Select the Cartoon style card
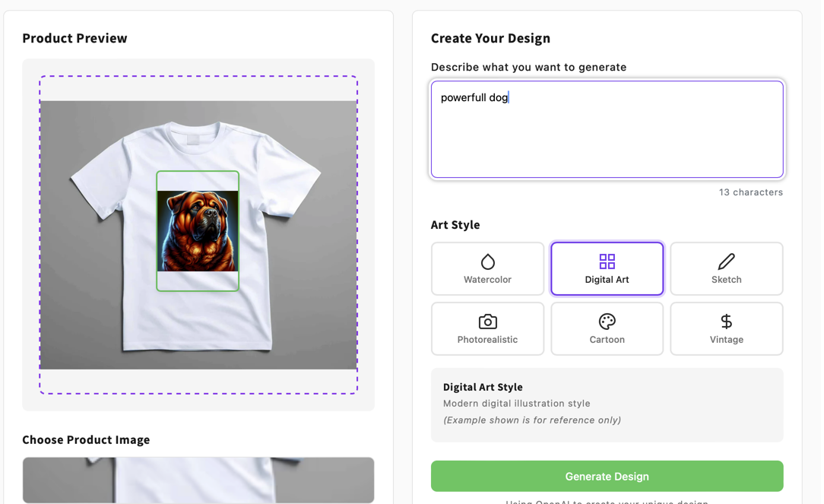The height and width of the screenshot is (504, 824). (x=607, y=328)
